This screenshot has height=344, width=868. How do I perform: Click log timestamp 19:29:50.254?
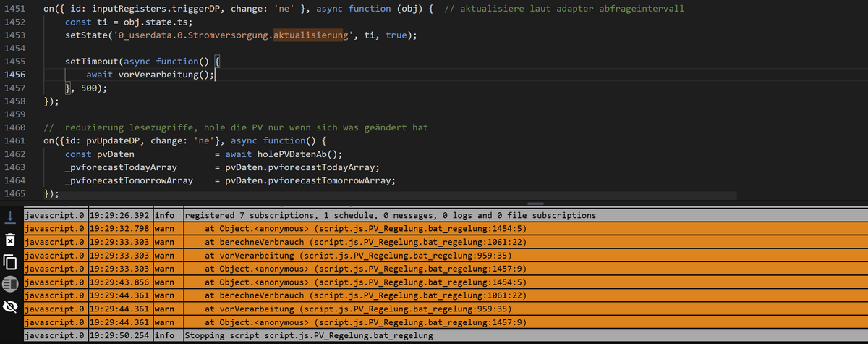point(120,336)
